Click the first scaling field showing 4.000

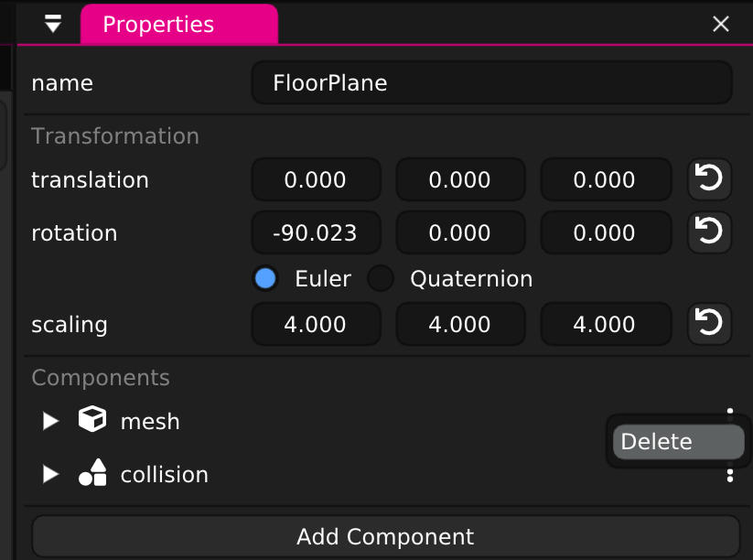316,324
